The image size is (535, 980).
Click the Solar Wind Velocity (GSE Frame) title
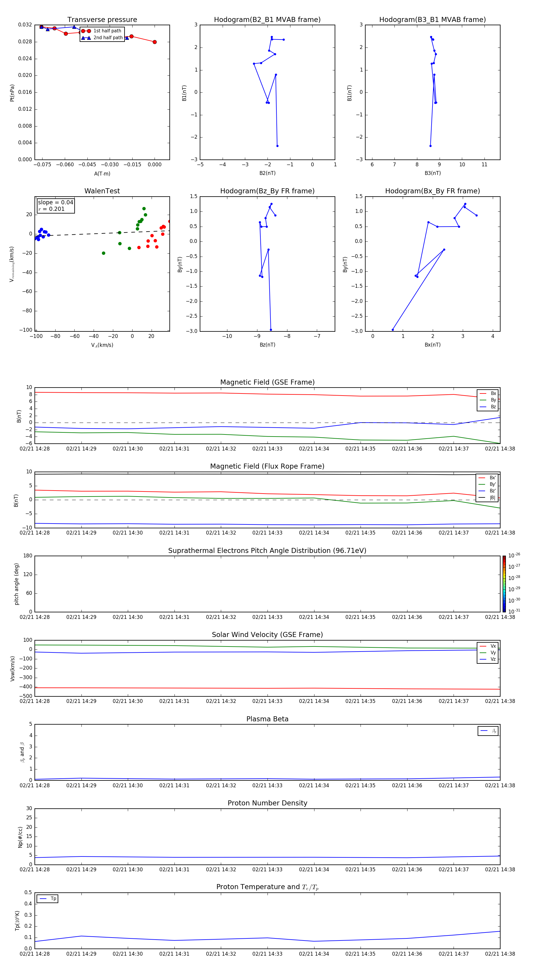tap(267, 635)
